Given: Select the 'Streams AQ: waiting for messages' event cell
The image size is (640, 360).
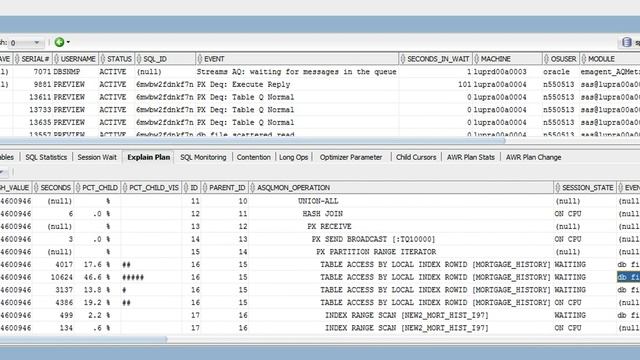Looking at the screenshot, I should 297,72.
